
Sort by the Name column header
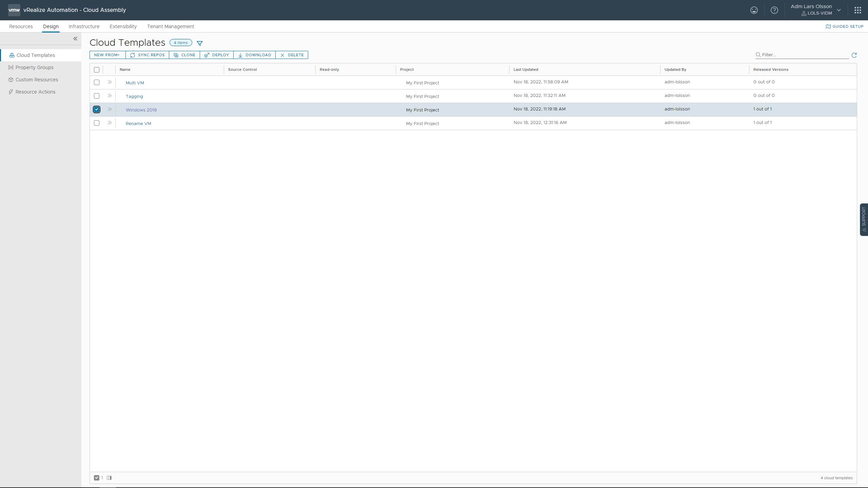[125, 69]
